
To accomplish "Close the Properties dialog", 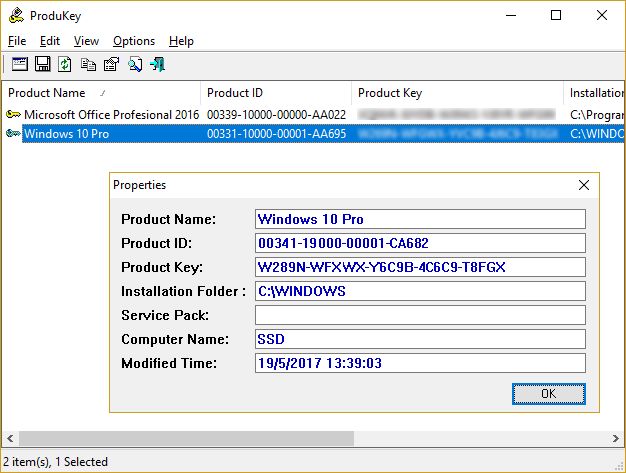I will point(584,185).
